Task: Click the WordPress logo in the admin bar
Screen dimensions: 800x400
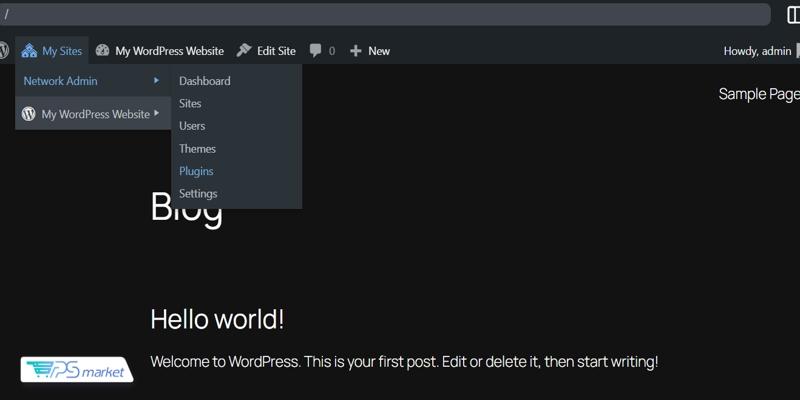Action: (3, 50)
